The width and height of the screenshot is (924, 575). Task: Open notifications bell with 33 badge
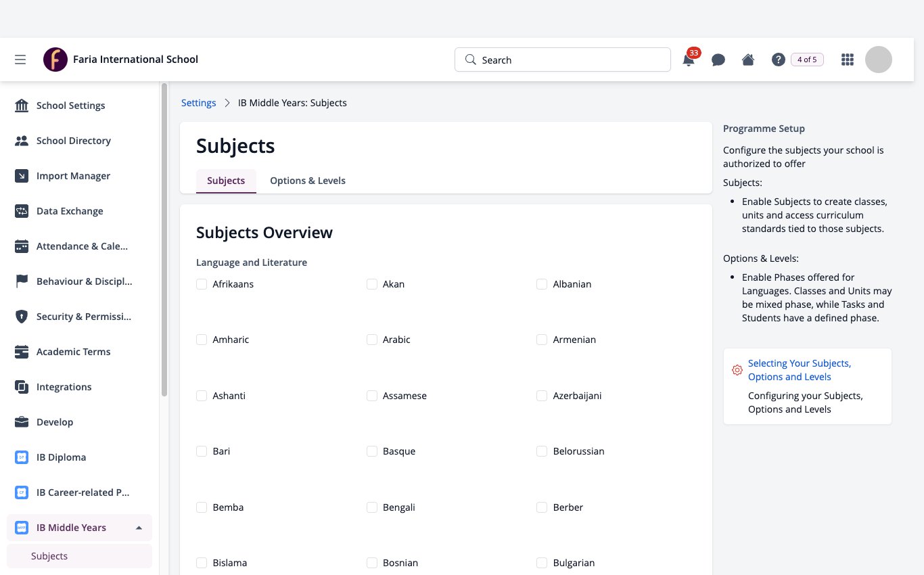[689, 59]
